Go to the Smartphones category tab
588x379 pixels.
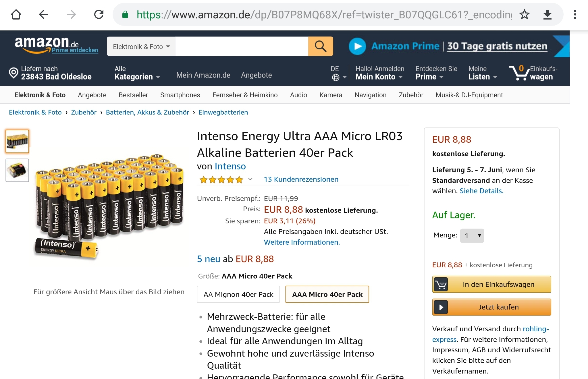pos(180,95)
